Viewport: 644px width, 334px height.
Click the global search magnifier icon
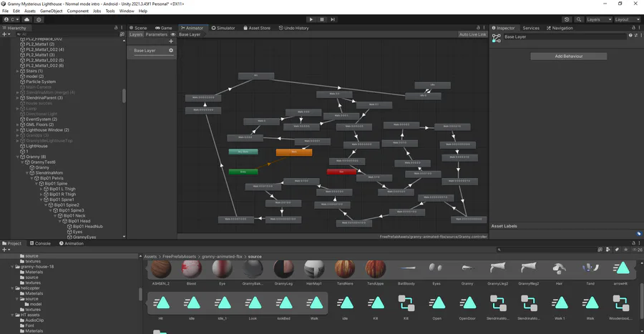(579, 19)
